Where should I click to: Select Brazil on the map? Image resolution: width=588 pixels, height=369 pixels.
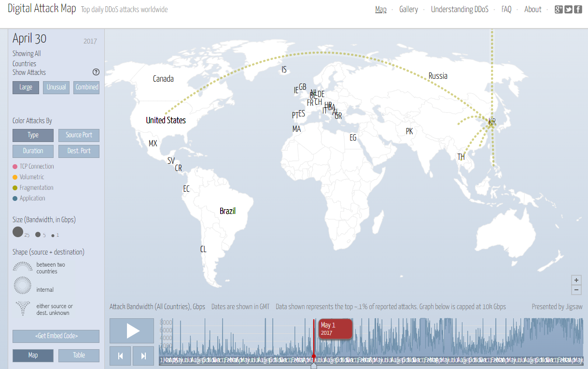(x=227, y=211)
